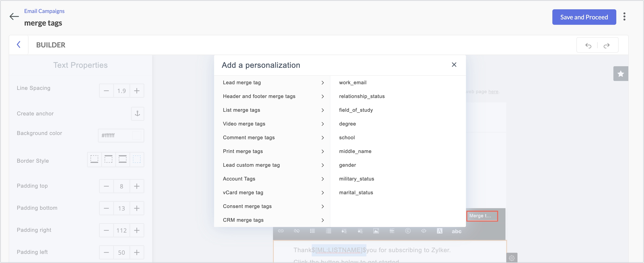
Task: Click the HTML source code icon
Action: [x=424, y=231]
